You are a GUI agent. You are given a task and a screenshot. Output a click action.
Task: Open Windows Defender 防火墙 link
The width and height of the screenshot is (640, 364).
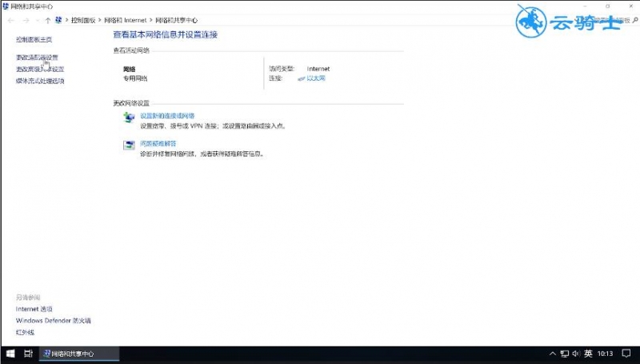pyautogui.click(x=54, y=321)
